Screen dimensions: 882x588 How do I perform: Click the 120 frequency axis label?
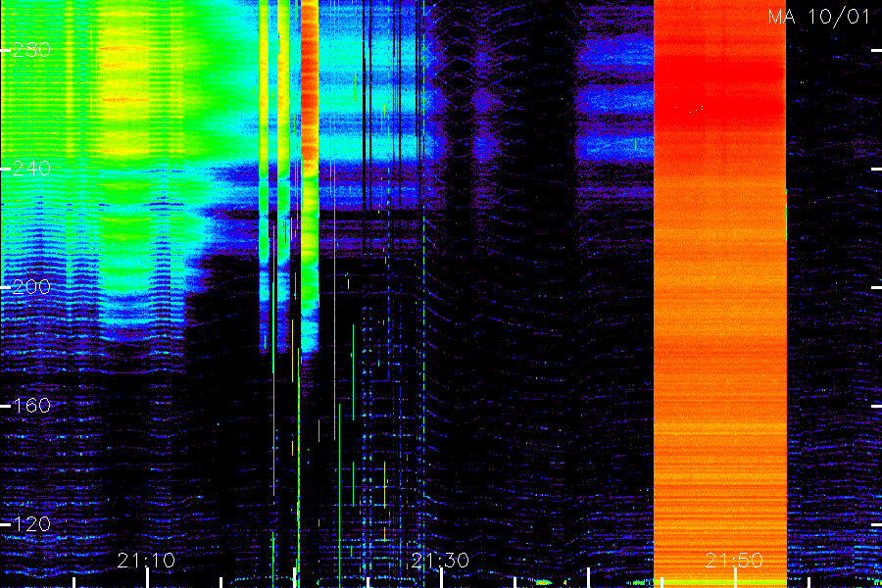coord(31,524)
